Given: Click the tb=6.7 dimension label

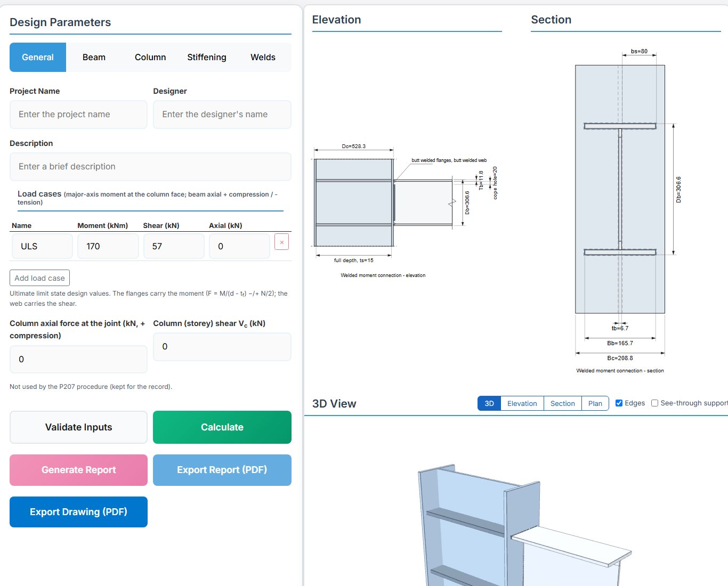Looking at the screenshot, I should (x=620, y=328).
